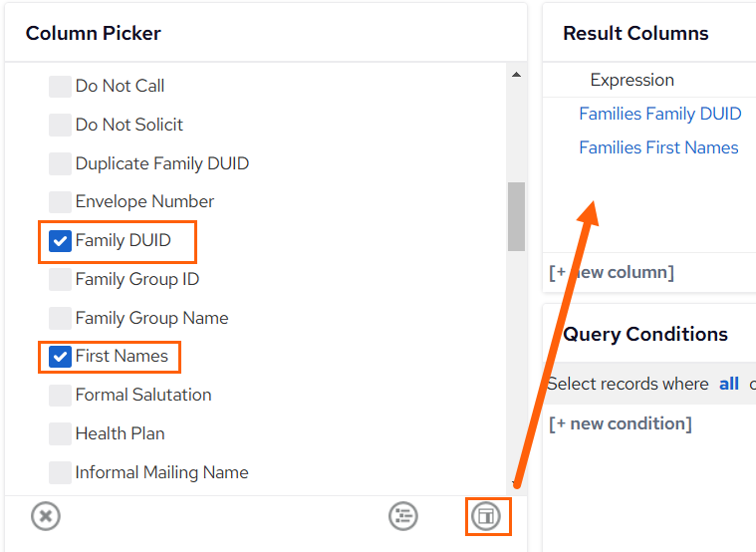Check the Family Group ID box
This screenshot has height=552, width=756.
tap(61, 279)
